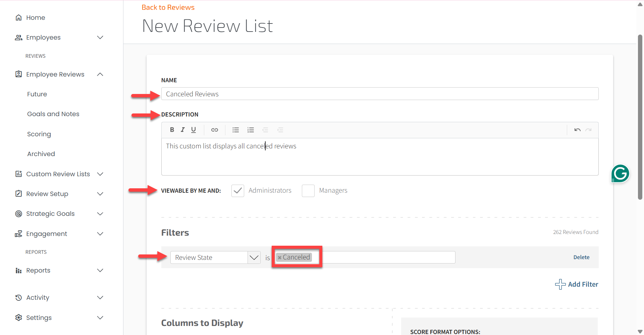This screenshot has height=335, width=644.
Task: Click the '262 Reviews Found' text
Action: click(576, 232)
